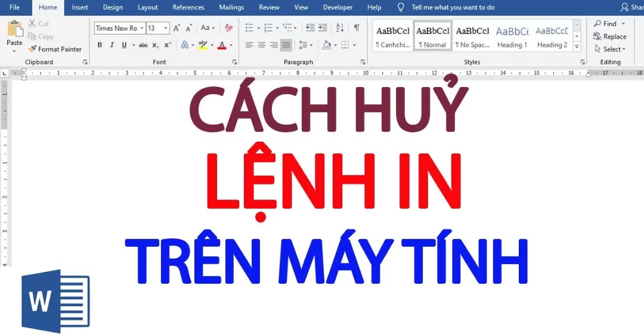Toggle Show/Hide paragraph marks
Screen dimensions: 644x335
[357, 28]
